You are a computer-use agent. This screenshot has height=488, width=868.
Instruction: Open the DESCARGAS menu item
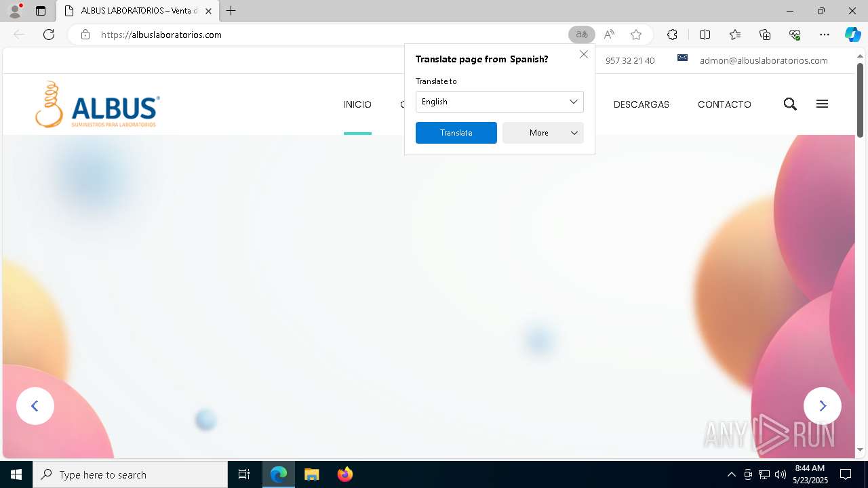(642, 104)
